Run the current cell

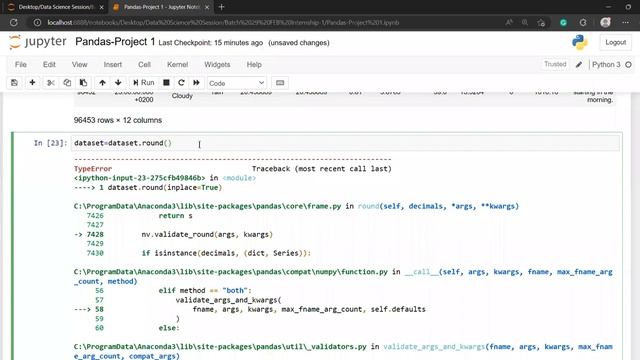(x=144, y=83)
